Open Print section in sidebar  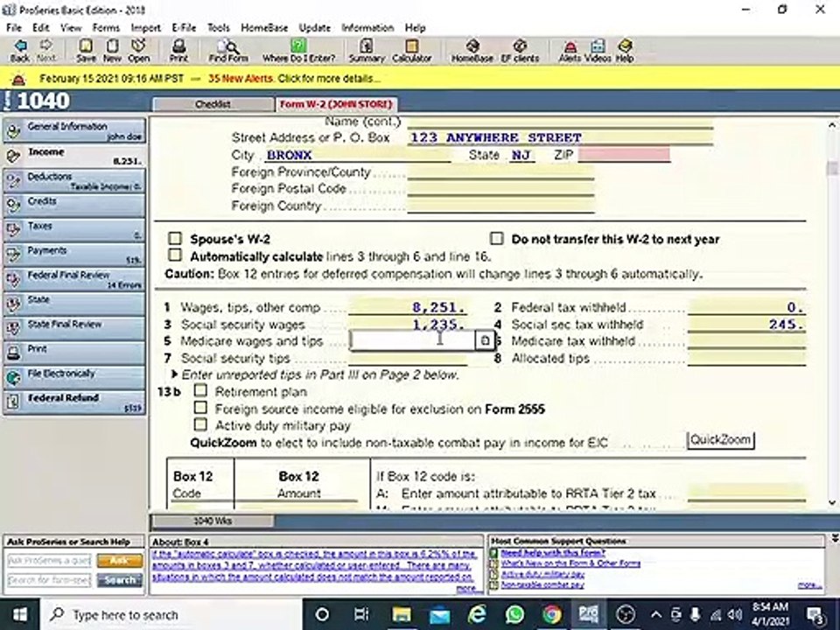(x=74, y=353)
